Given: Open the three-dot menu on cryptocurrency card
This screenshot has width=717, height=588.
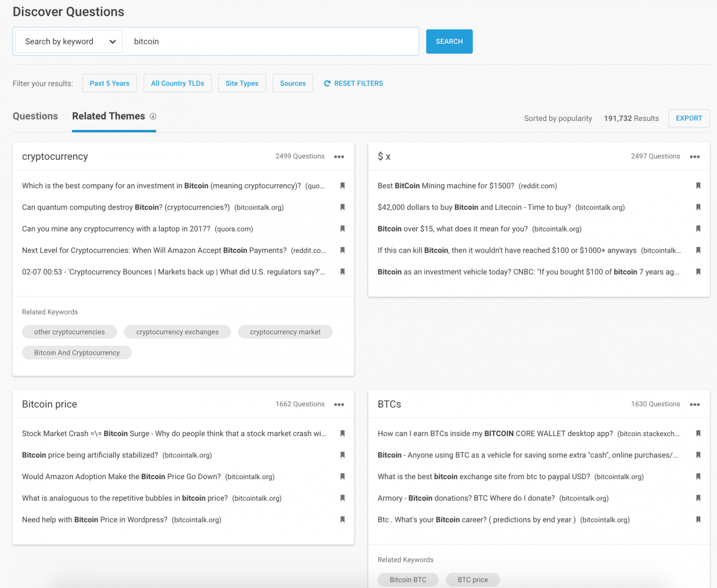Looking at the screenshot, I should coord(339,156).
